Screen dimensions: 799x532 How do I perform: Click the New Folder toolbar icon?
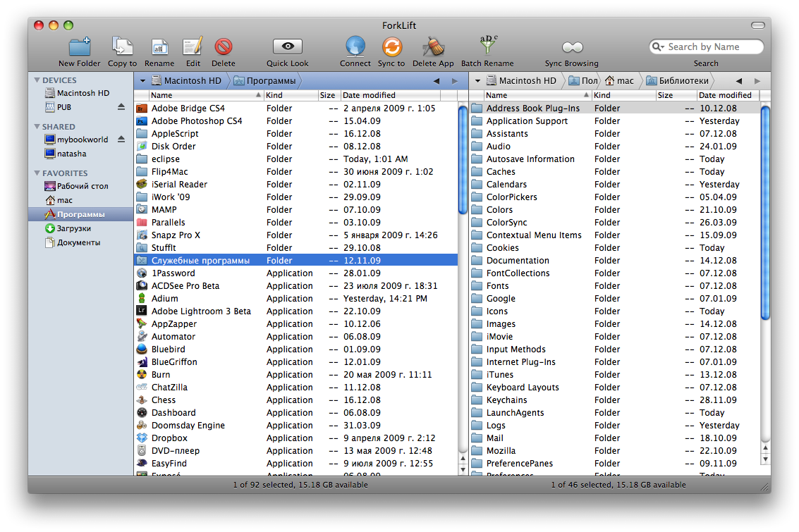click(80, 47)
